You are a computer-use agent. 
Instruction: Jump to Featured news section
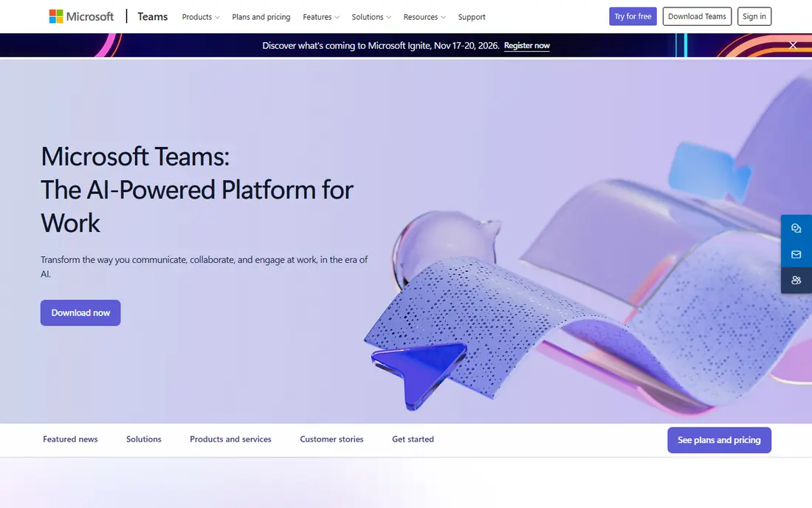(x=70, y=439)
